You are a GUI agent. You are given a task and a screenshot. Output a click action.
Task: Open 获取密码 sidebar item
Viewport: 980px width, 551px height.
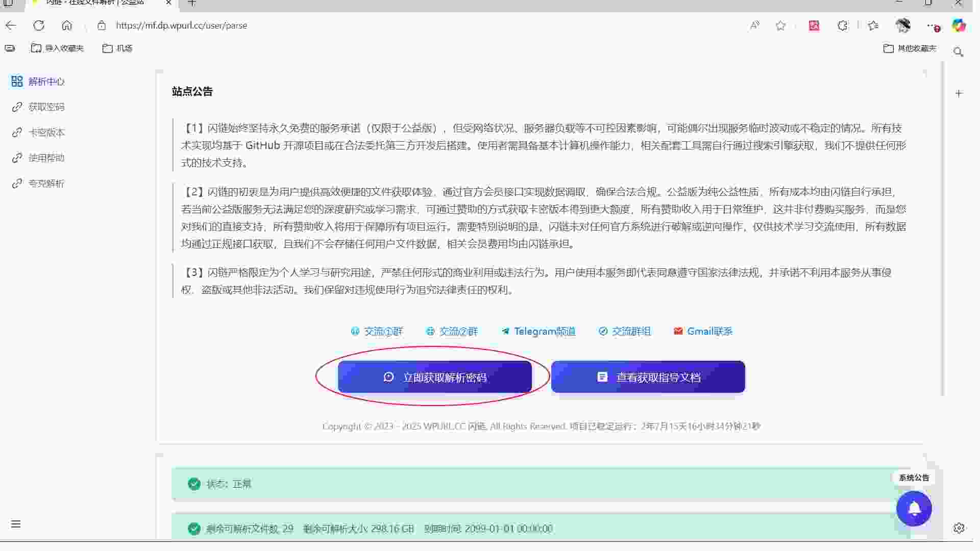pyautogui.click(x=46, y=107)
